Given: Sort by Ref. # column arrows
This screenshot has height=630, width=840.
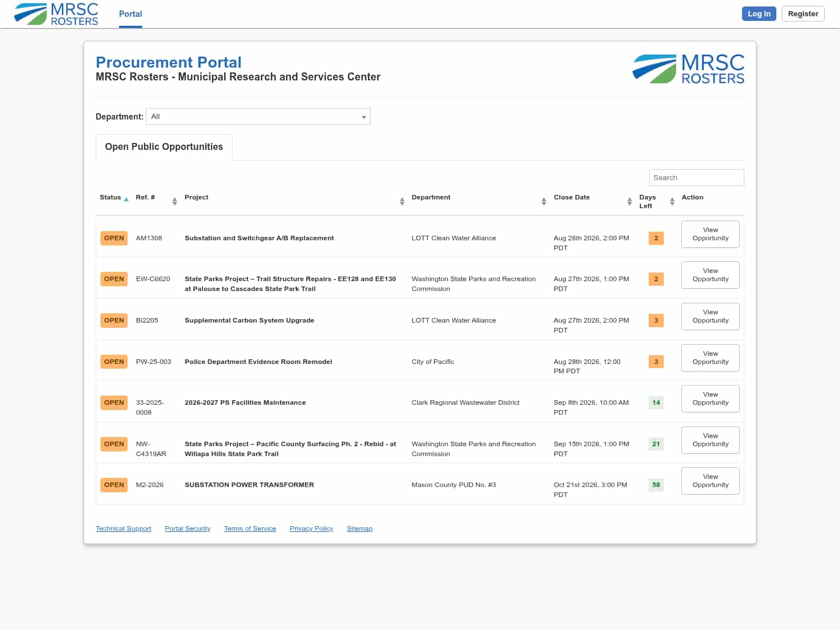Looking at the screenshot, I should point(174,201).
